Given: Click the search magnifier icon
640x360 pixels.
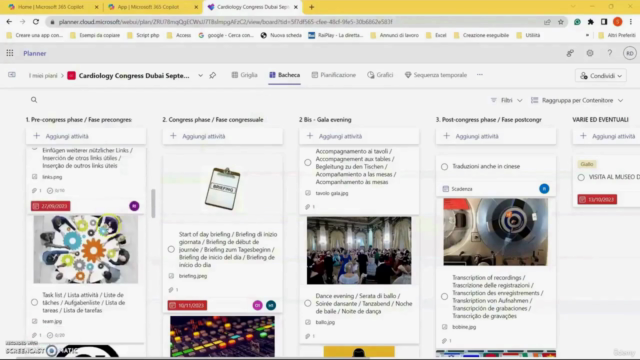Looking at the screenshot, I should [34, 100].
